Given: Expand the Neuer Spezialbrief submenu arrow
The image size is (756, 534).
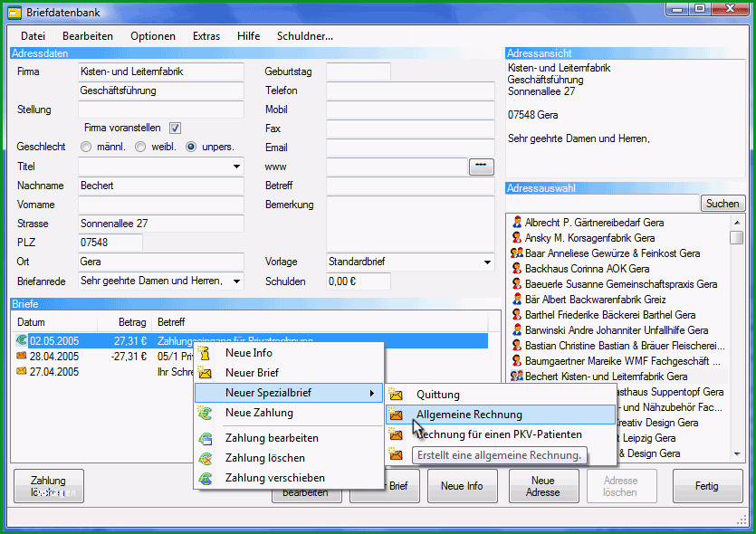Looking at the screenshot, I should click(372, 394).
